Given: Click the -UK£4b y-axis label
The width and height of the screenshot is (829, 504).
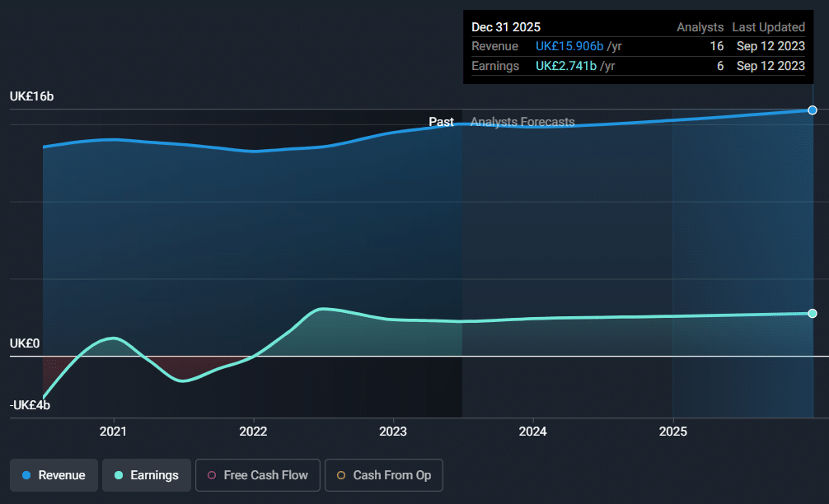Looking at the screenshot, I should (30, 404).
